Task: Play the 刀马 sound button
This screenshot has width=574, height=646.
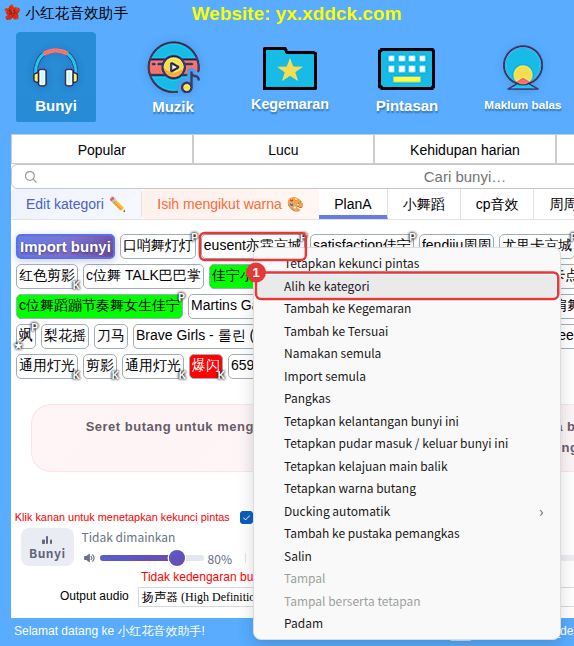Action: [111, 336]
